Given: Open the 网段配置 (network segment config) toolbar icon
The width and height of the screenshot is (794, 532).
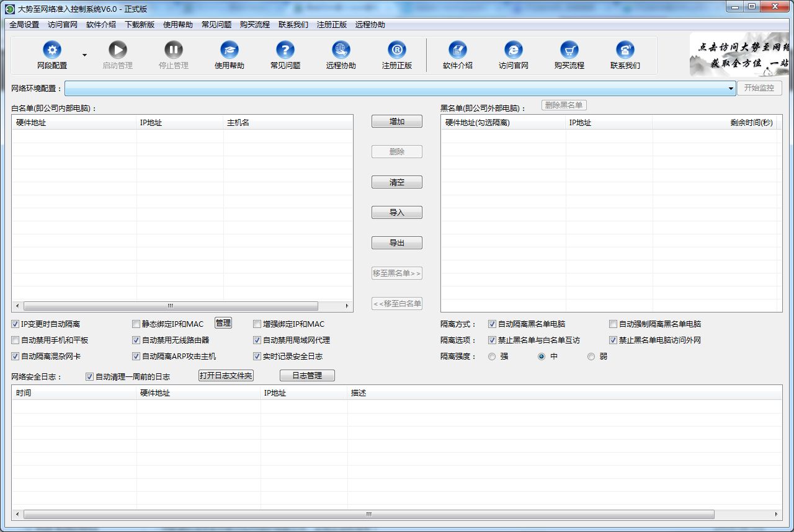Looking at the screenshot, I should (x=52, y=50).
